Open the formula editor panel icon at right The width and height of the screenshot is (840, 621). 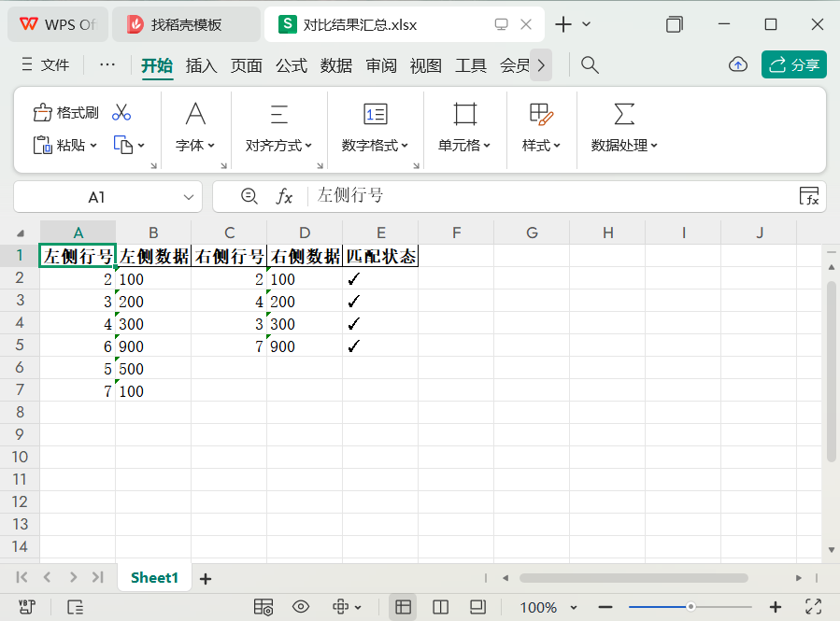[x=809, y=196]
